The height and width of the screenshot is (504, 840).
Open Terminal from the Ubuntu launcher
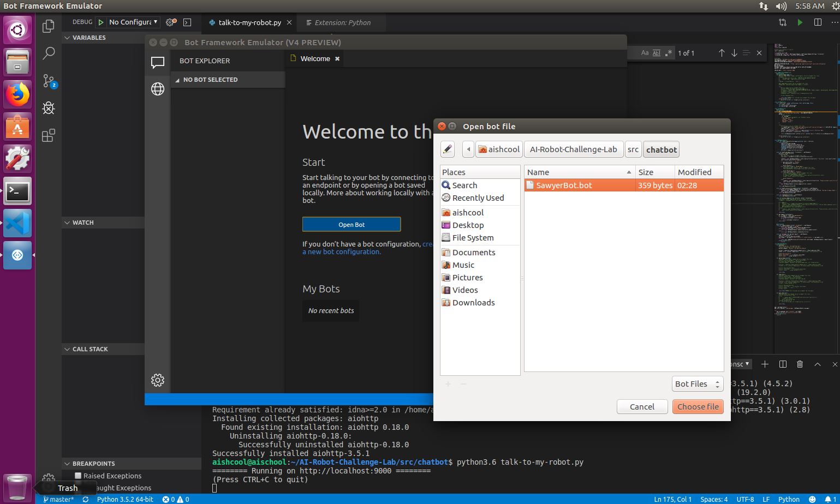(17, 191)
